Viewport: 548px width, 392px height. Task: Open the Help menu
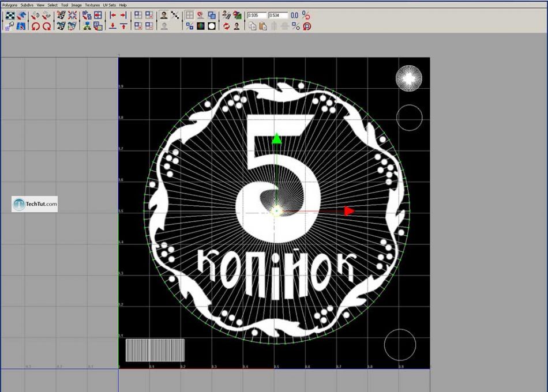(x=123, y=5)
